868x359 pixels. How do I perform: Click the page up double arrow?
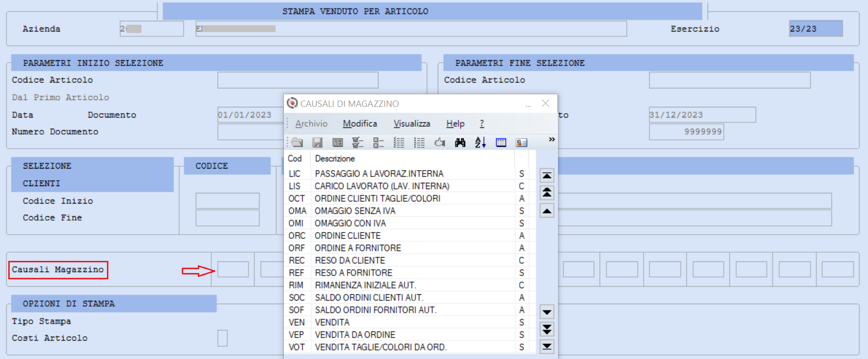(547, 193)
